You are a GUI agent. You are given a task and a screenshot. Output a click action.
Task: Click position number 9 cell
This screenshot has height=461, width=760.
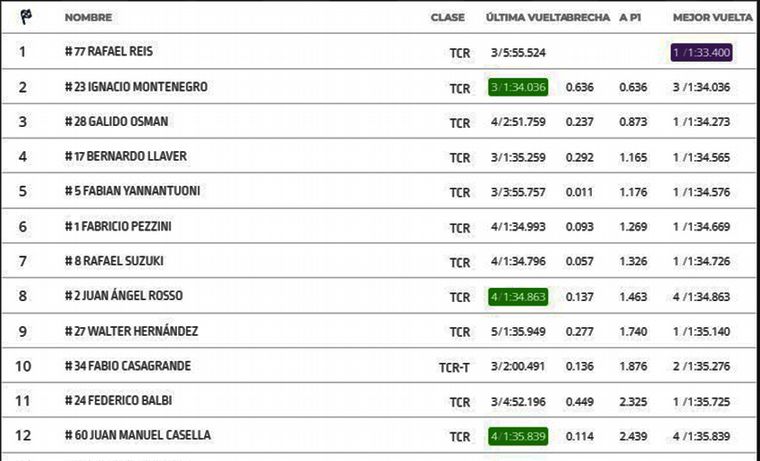point(23,331)
